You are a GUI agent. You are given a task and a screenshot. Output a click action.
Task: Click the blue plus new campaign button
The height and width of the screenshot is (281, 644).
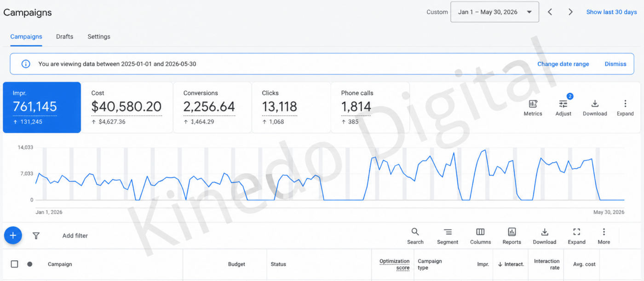tap(13, 235)
